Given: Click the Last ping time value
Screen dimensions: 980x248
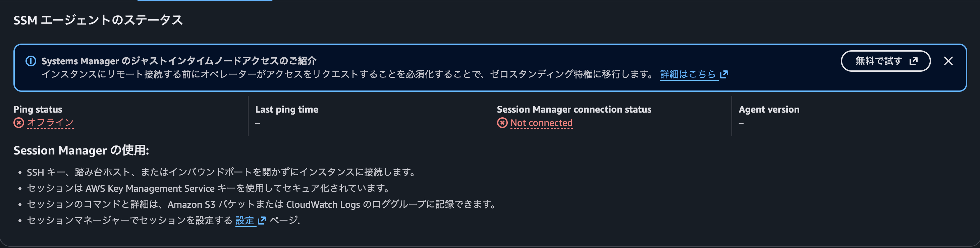Looking at the screenshot, I should tap(258, 123).
